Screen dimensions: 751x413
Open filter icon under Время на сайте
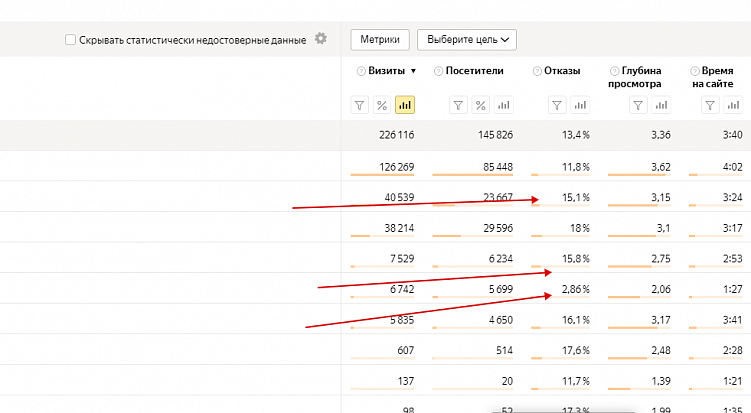710,105
